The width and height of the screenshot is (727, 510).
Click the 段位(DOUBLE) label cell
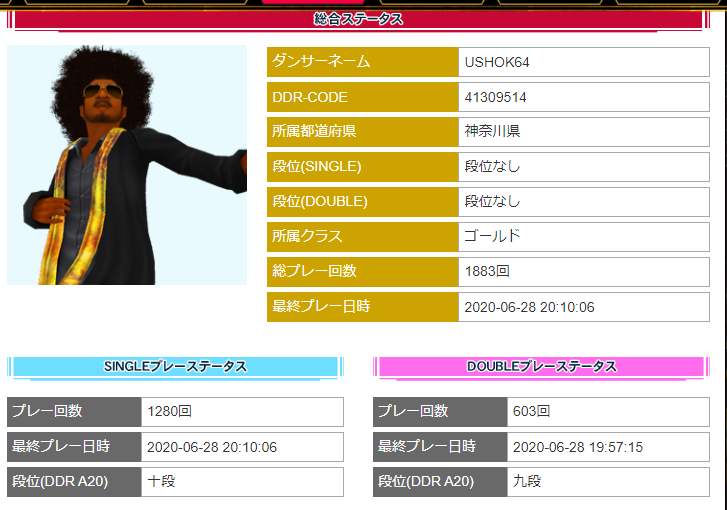(x=363, y=202)
